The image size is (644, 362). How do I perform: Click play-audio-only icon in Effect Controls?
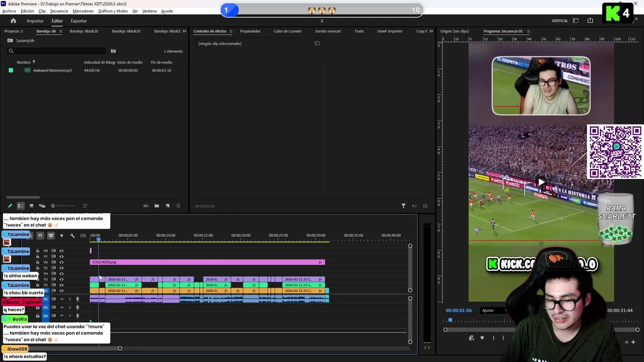click(x=414, y=206)
